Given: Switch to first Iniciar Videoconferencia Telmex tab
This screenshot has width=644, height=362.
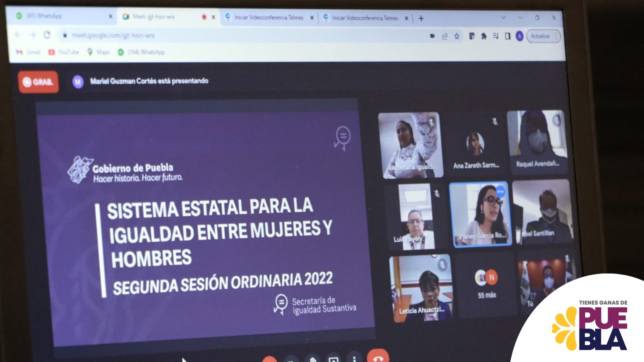Looking at the screenshot, I should pos(268,17).
